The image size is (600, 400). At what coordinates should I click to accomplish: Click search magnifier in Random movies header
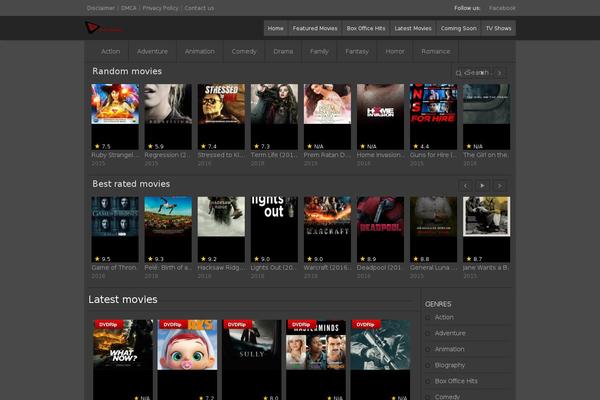pos(458,73)
